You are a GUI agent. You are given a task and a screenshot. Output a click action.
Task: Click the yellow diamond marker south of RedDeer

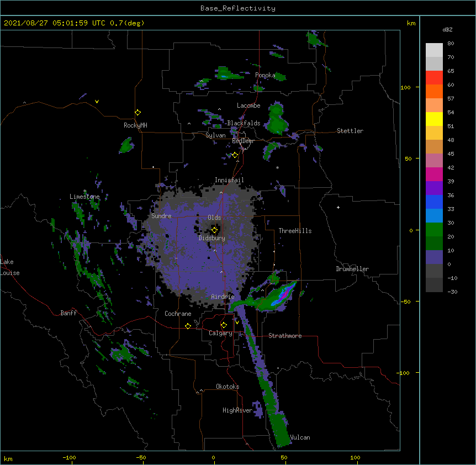[235, 155]
